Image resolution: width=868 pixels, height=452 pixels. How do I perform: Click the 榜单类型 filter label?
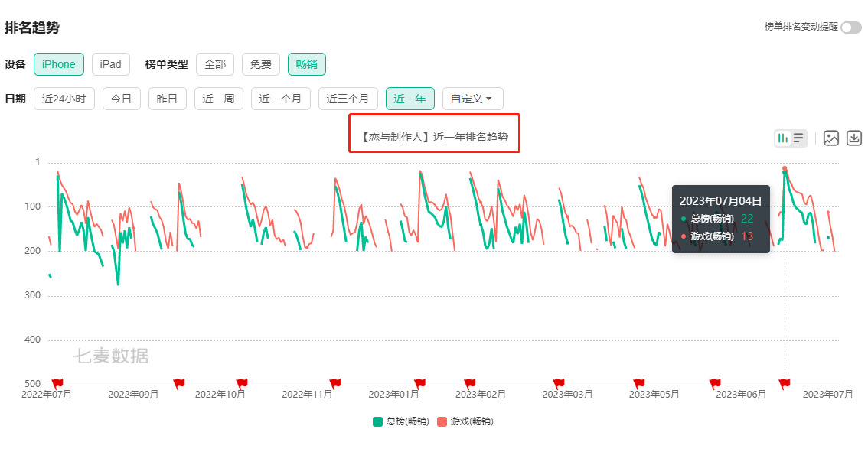pyautogui.click(x=167, y=64)
